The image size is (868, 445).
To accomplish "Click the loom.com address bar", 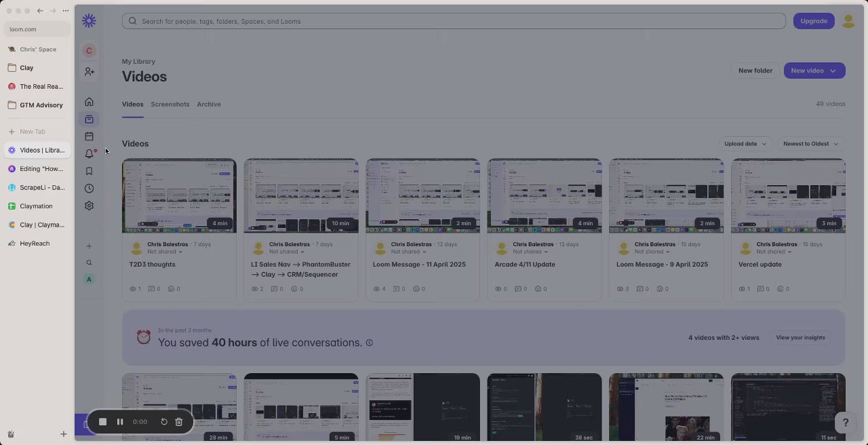I will tap(37, 29).
